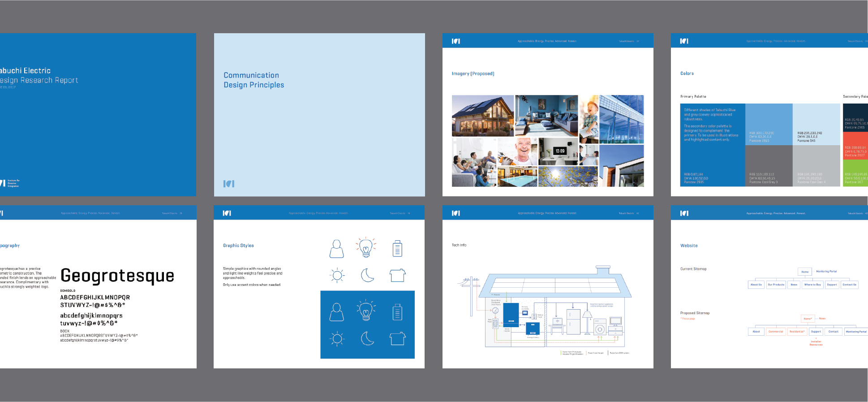Click the header logo on the Imagery slide

[x=456, y=41]
